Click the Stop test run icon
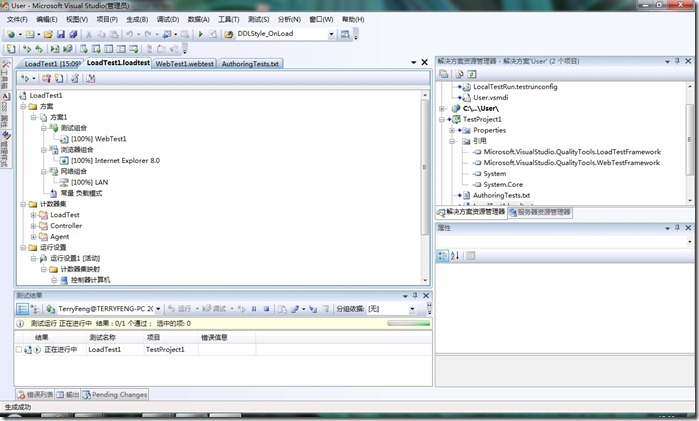Viewport: 699px width, 421px height. (x=266, y=309)
